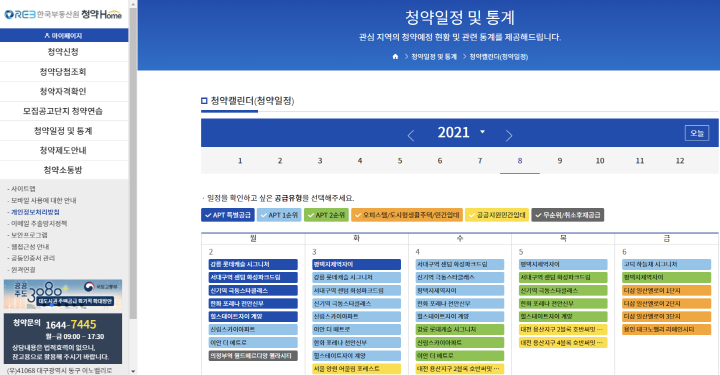
Task: Toggle the 공공지원민간임대 filter
Action: pyautogui.click(x=497, y=215)
